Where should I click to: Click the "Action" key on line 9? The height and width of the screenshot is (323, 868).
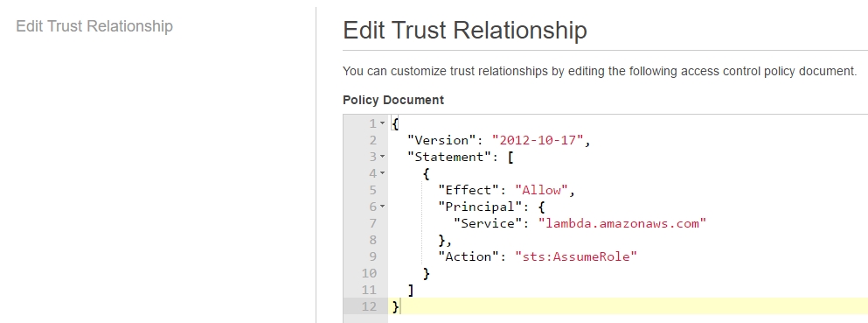[469, 256]
